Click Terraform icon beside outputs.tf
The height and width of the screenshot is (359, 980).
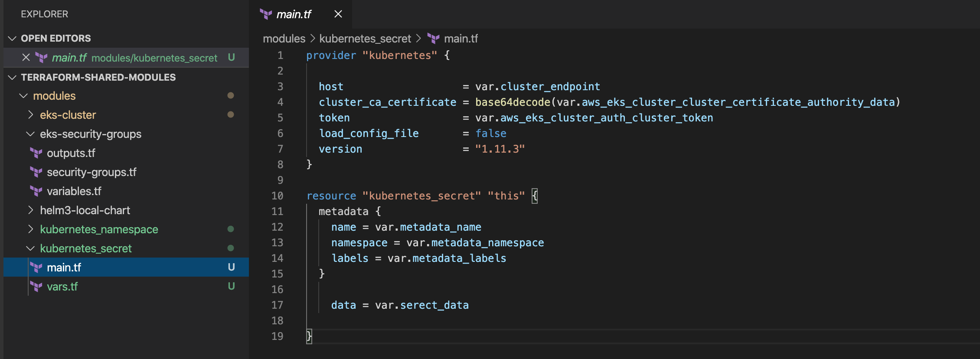(36, 153)
